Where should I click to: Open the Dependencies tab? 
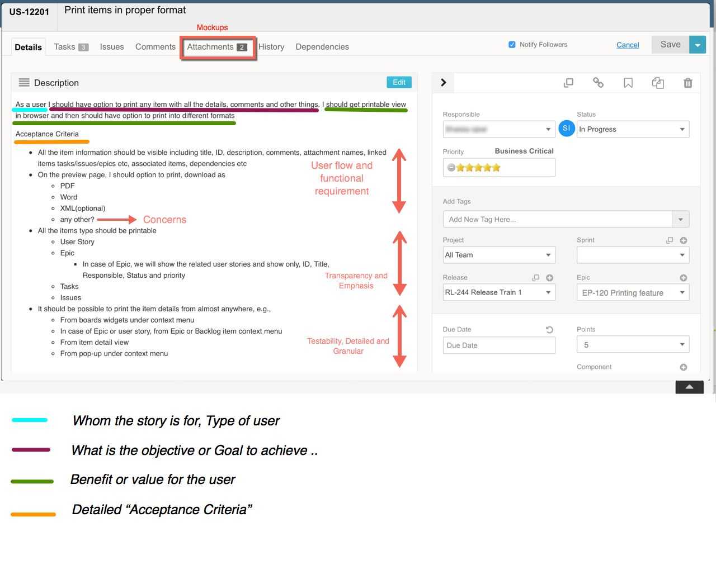[322, 47]
